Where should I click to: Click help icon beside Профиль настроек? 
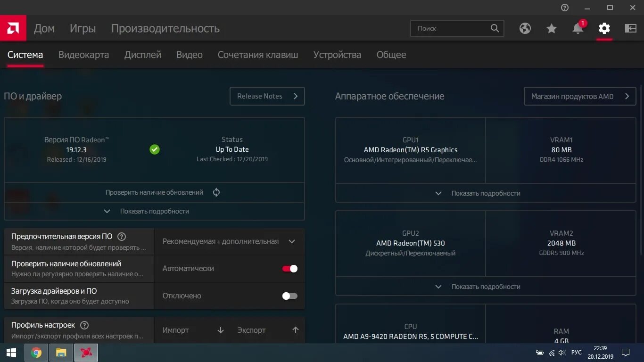[84, 325]
